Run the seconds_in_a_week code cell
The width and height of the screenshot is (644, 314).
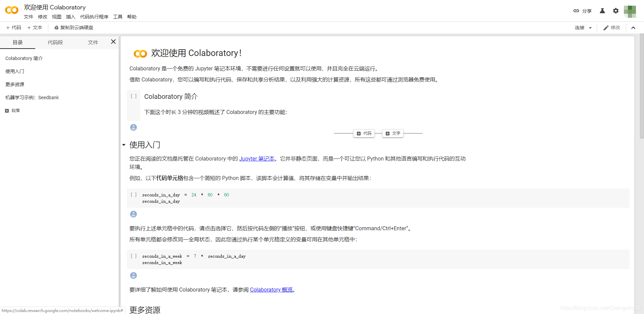pyautogui.click(x=133, y=256)
